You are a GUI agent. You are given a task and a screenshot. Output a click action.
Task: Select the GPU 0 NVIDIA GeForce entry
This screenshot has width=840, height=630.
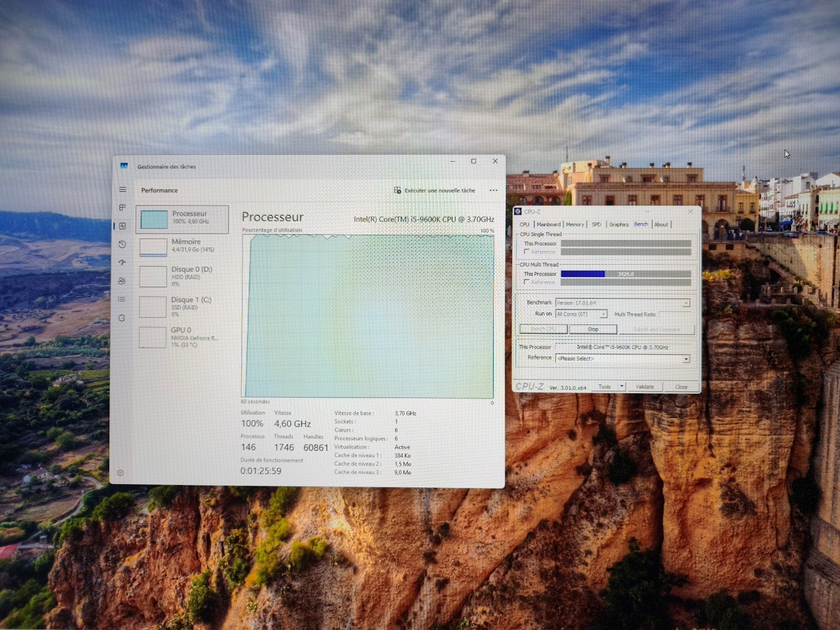point(183,337)
